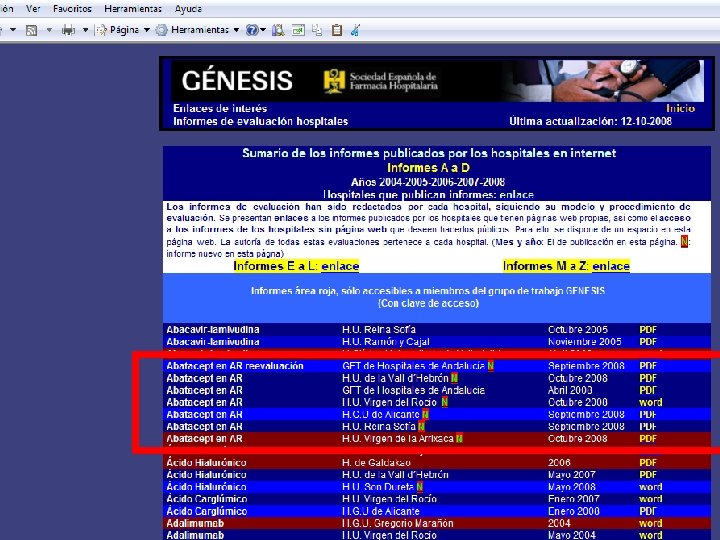Click 'Abatacept en AR reevaluación' drug name
The image size is (720, 540).
pos(235,366)
